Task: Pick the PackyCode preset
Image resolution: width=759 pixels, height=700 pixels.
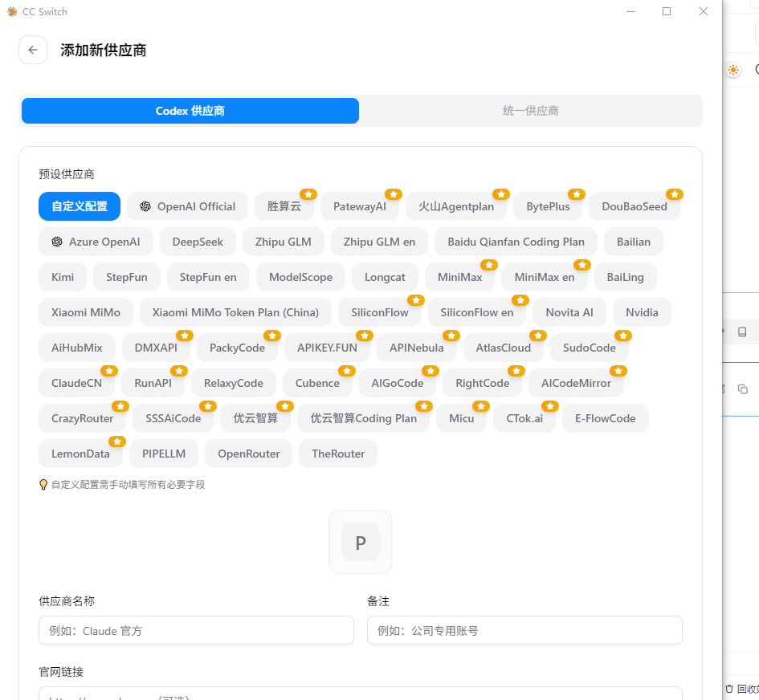Action: point(237,348)
